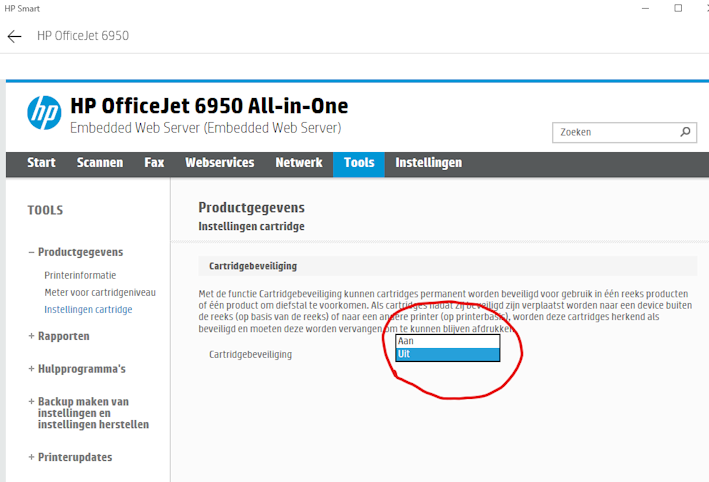709x482 pixels.
Task: Go to the Webservices tab
Action: coord(220,163)
